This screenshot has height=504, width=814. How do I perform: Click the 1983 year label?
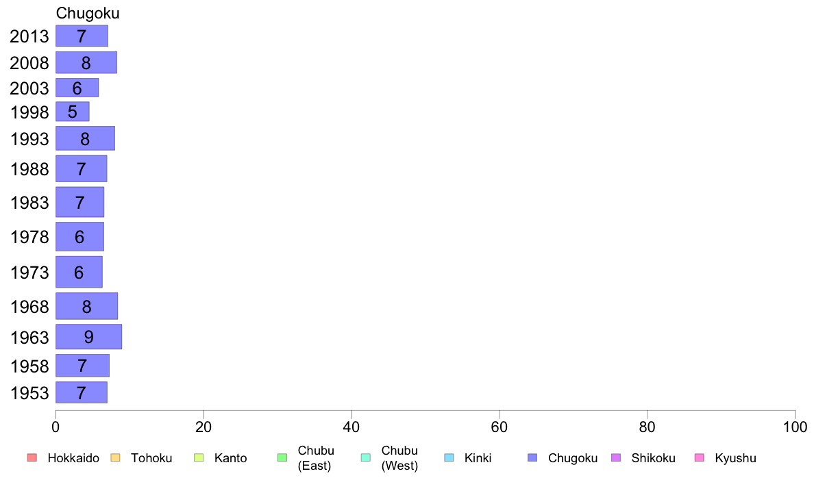click(29, 203)
